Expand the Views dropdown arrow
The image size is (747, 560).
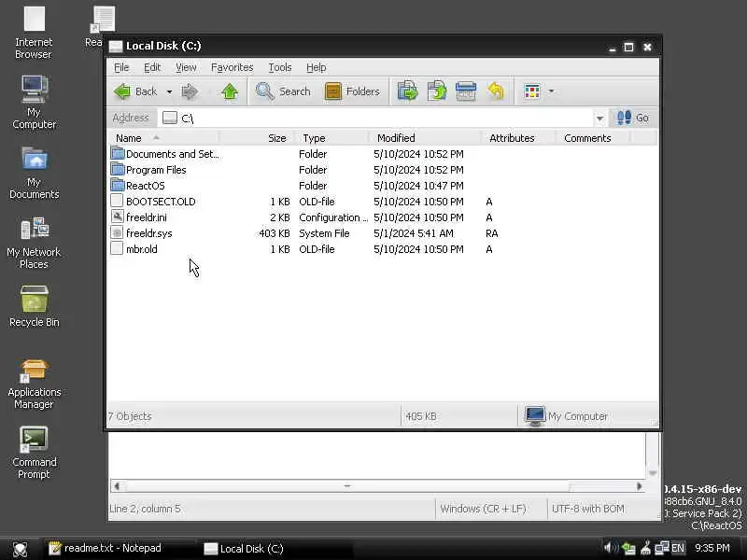(551, 91)
